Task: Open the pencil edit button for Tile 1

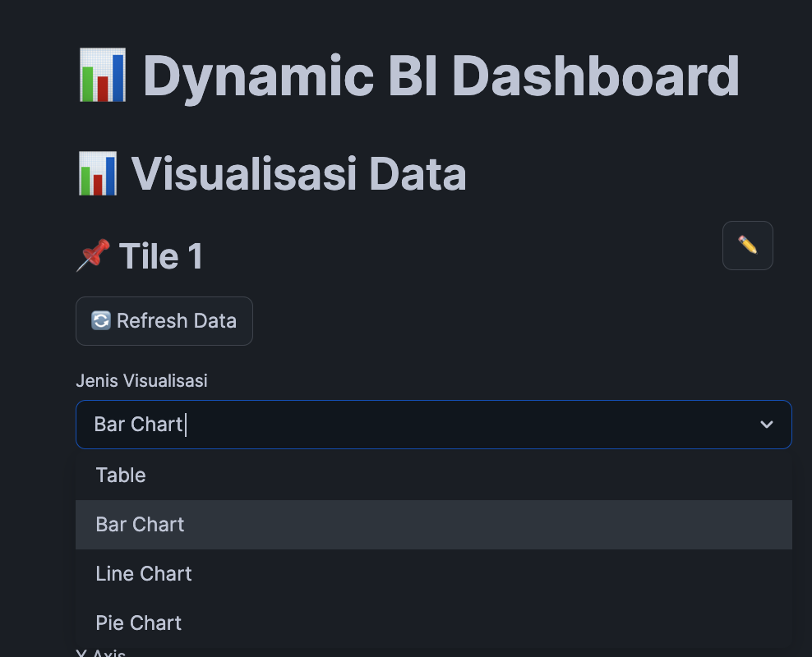Action: coord(747,246)
